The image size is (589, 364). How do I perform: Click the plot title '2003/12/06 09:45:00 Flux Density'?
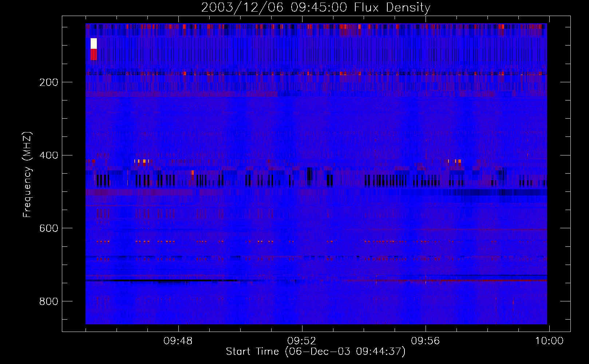click(316, 7)
